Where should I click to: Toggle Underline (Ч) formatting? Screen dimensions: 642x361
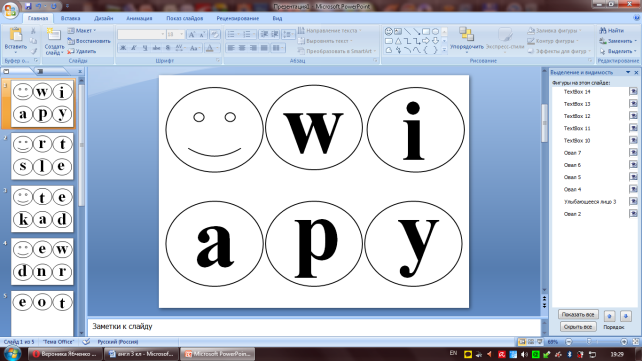click(145, 48)
